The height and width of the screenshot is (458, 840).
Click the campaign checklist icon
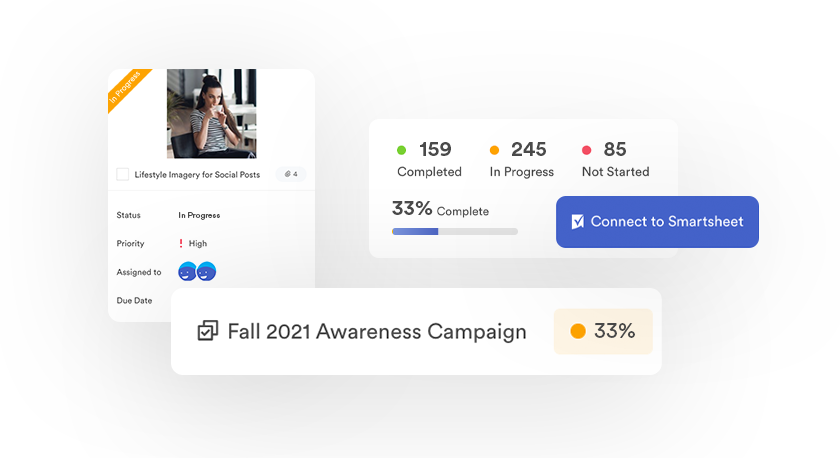click(208, 331)
